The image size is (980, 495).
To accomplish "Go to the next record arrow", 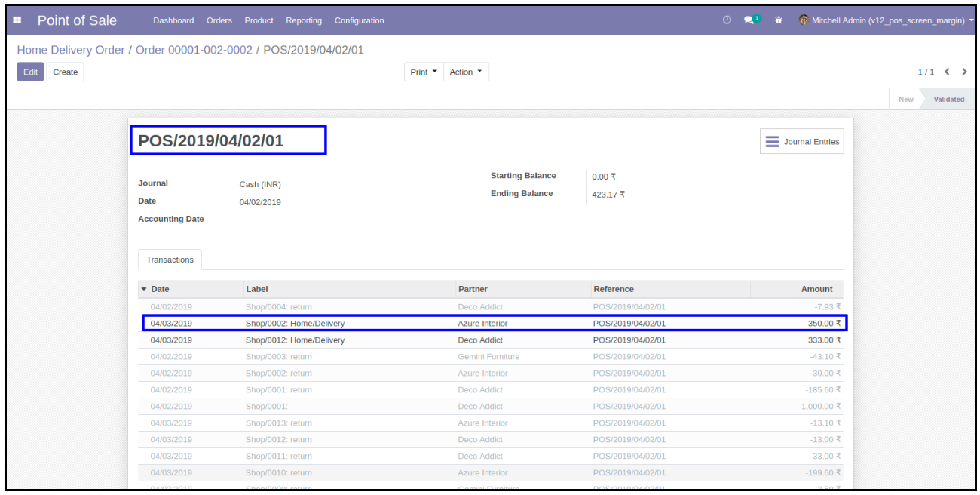I will pos(964,72).
